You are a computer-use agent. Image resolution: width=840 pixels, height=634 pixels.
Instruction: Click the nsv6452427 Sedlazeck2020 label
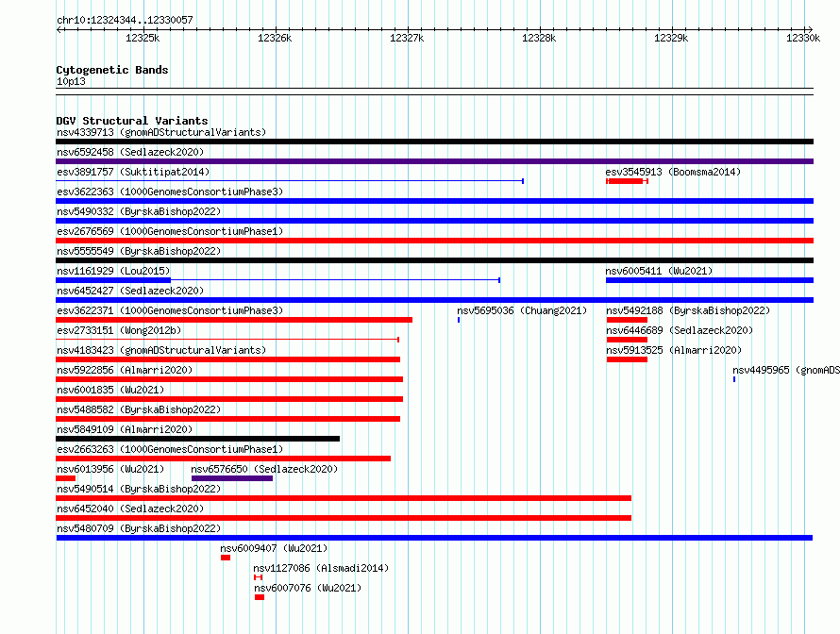130,291
